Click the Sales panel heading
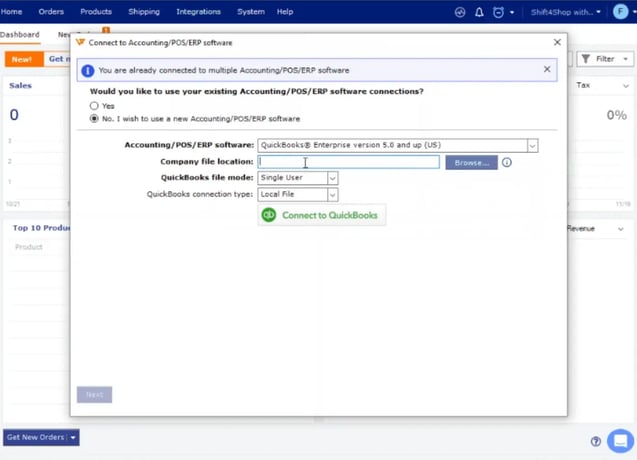This screenshot has height=460, width=637. [x=20, y=86]
